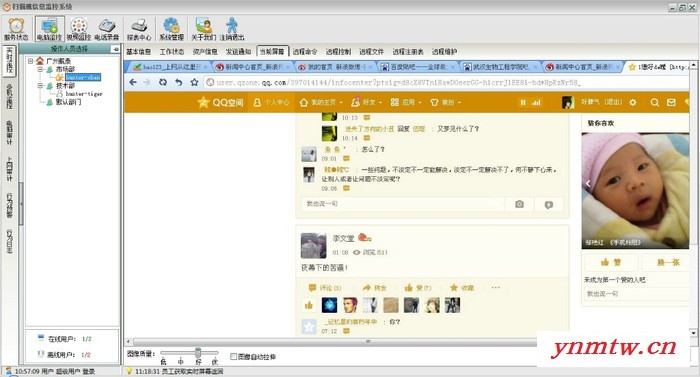Adjust 图像质量 slider handle
The height and width of the screenshot is (377, 700).
(x=198, y=352)
